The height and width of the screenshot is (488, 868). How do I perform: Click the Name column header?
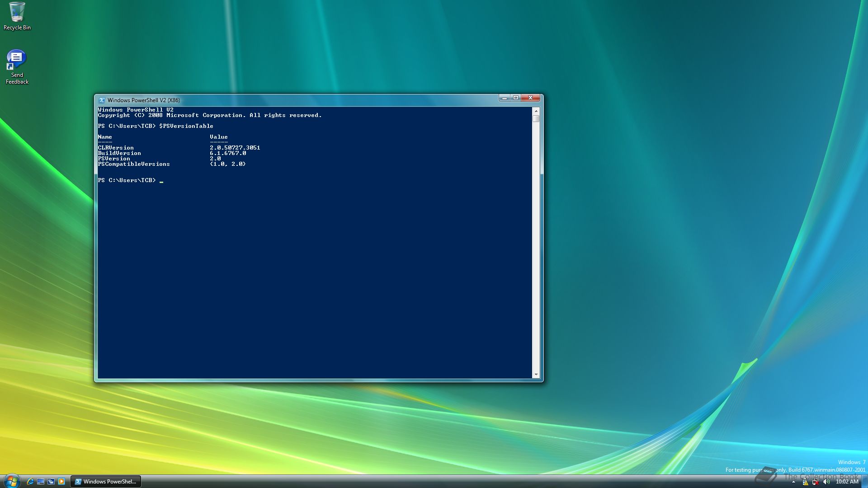(x=105, y=137)
